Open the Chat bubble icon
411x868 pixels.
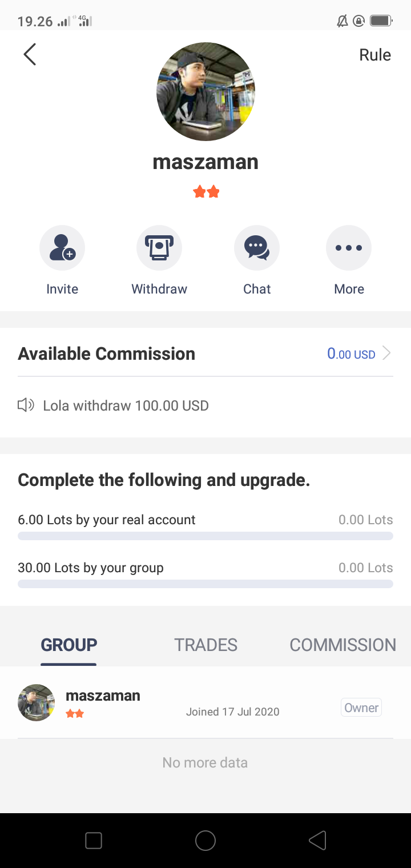[x=257, y=248]
